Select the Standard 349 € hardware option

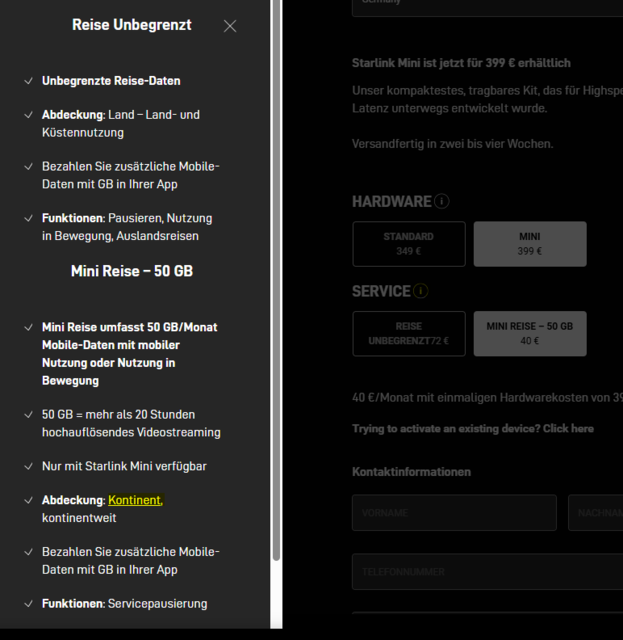(x=408, y=244)
